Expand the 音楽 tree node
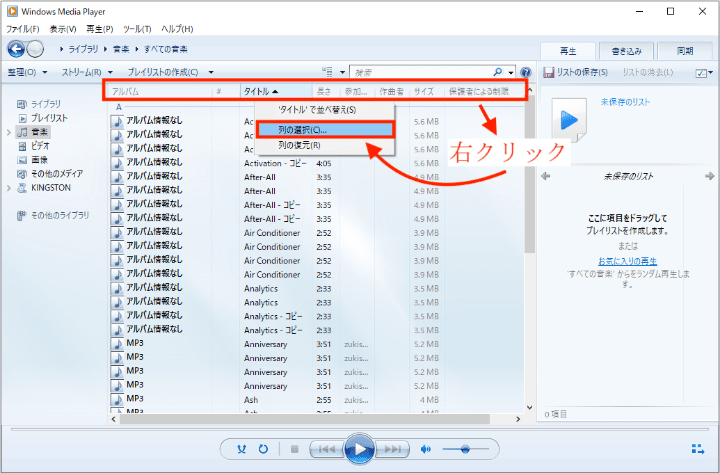 [x=9, y=132]
